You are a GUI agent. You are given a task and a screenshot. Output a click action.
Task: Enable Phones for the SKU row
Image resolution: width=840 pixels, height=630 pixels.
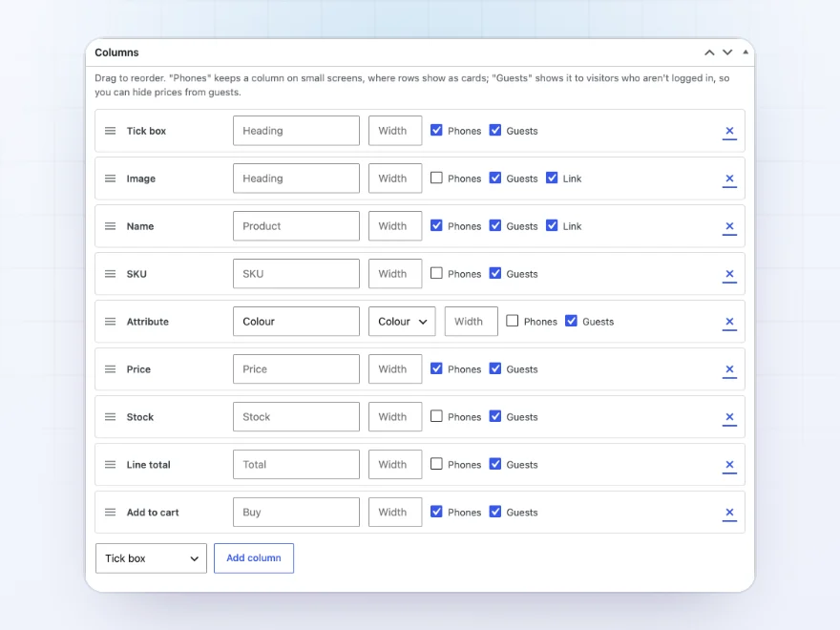[436, 273]
